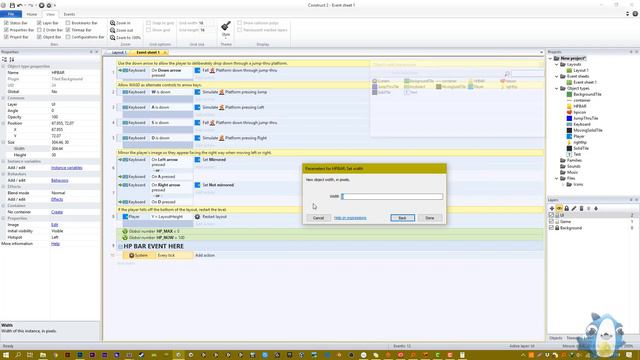Open Windows Search magnifier on taskbar
This screenshot has width=640, height=360.
18,355
